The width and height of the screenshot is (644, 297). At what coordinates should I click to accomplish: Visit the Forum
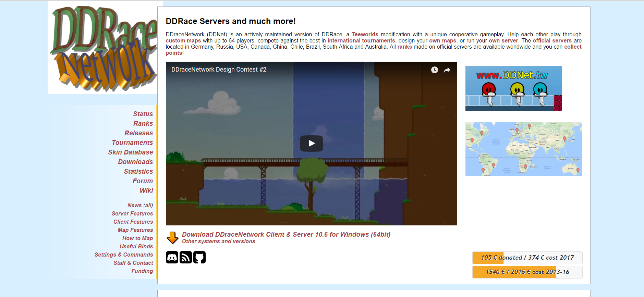click(x=143, y=181)
